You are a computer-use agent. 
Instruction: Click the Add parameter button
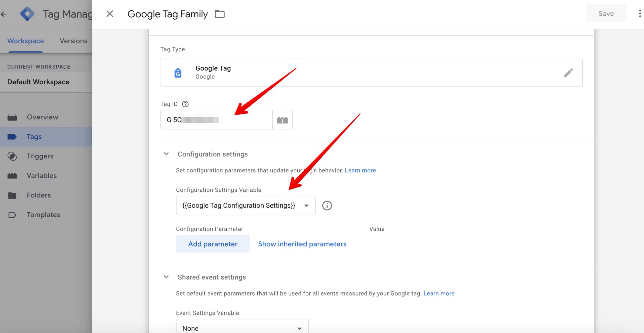pos(213,243)
